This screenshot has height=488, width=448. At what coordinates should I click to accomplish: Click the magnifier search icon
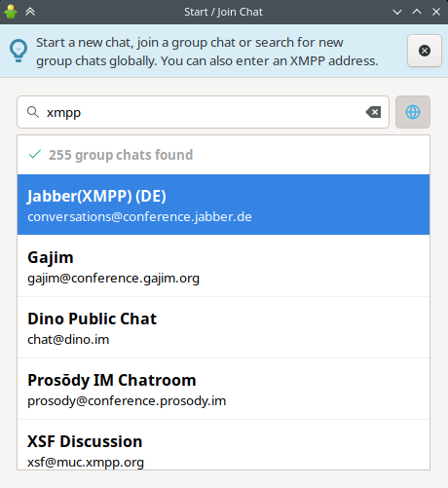coord(33,112)
